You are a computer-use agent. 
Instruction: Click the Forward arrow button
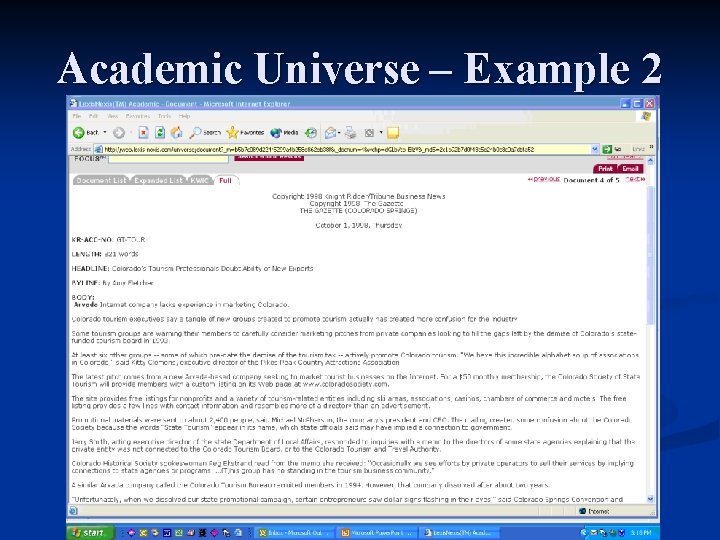[x=119, y=133]
